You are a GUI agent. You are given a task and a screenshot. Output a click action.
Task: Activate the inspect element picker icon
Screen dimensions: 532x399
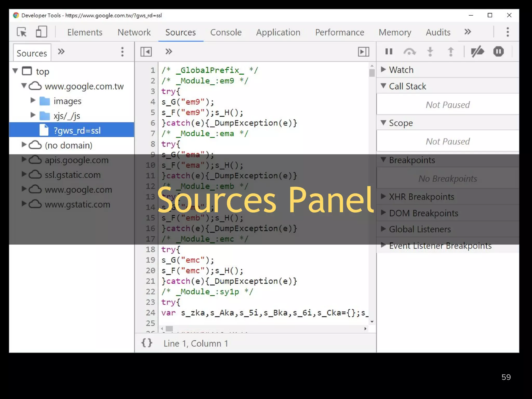[22, 32]
